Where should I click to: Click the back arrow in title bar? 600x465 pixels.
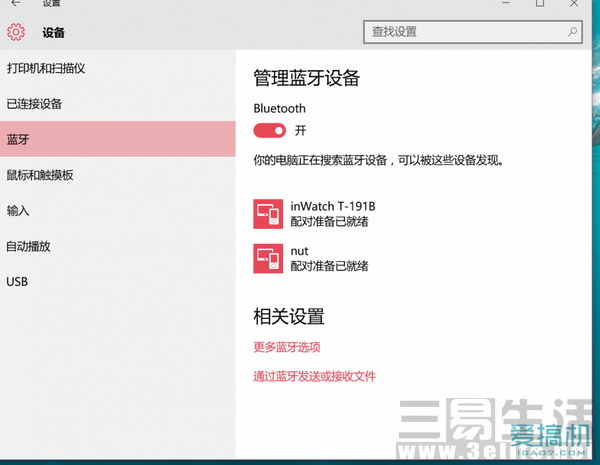pyautogui.click(x=15, y=5)
